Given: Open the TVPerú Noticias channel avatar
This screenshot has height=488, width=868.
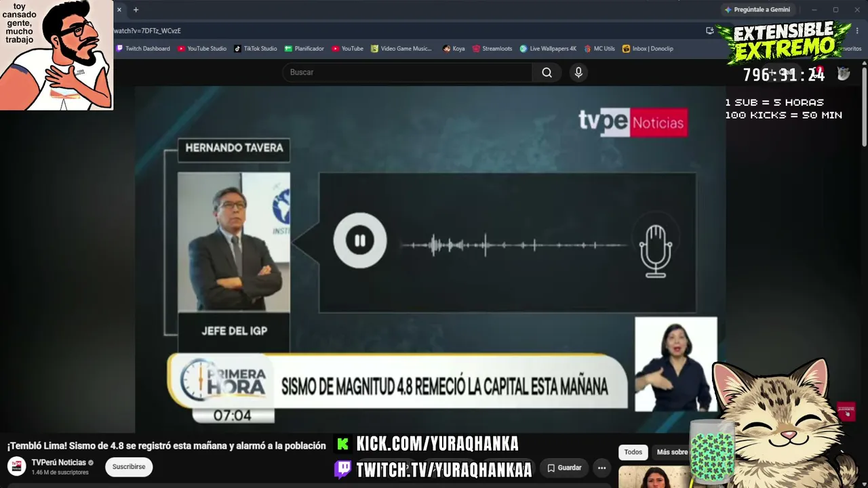Looking at the screenshot, I should click(x=17, y=466).
